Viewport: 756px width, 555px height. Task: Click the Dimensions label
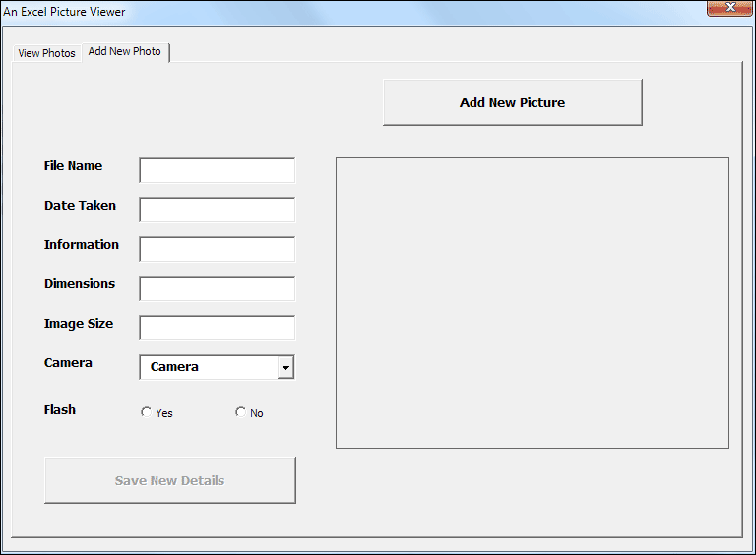pyautogui.click(x=80, y=284)
